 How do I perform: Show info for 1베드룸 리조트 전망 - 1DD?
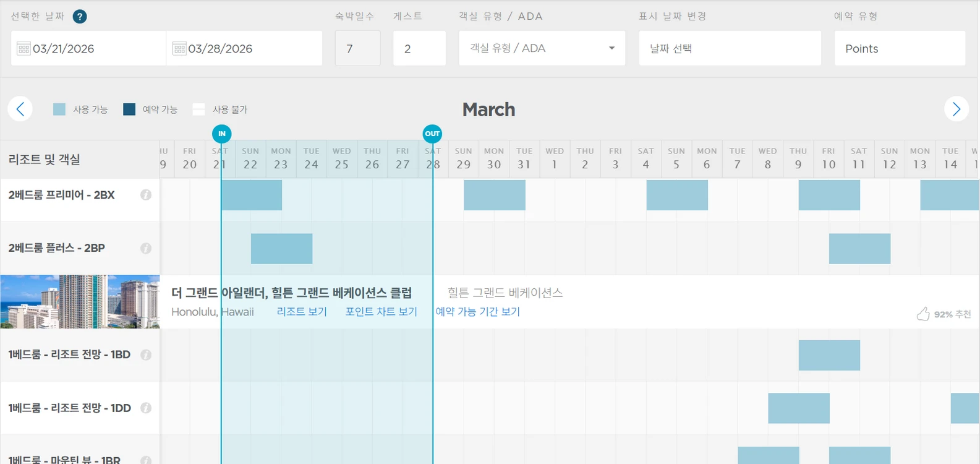[146, 408]
